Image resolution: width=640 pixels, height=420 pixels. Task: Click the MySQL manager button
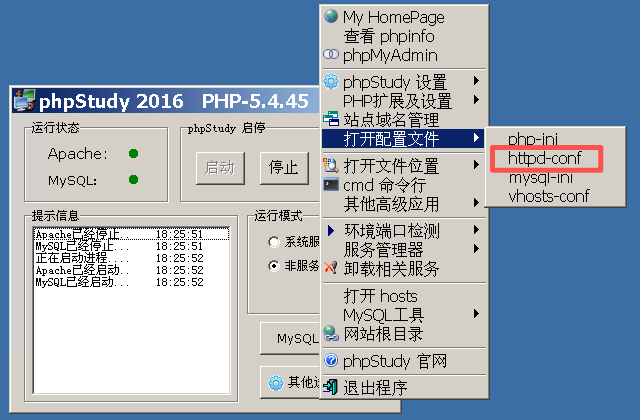290,338
